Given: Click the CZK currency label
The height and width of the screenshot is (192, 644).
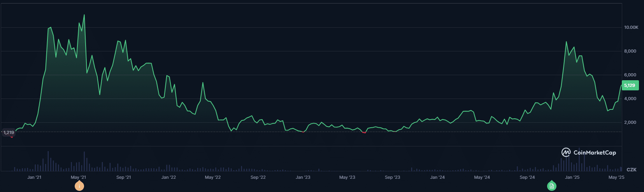Looking at the screenshot, I should tap(632, 170).
